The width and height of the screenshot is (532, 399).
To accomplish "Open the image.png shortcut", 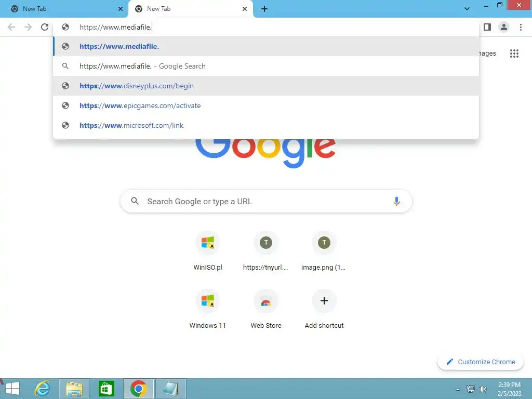I will (324, 251).
